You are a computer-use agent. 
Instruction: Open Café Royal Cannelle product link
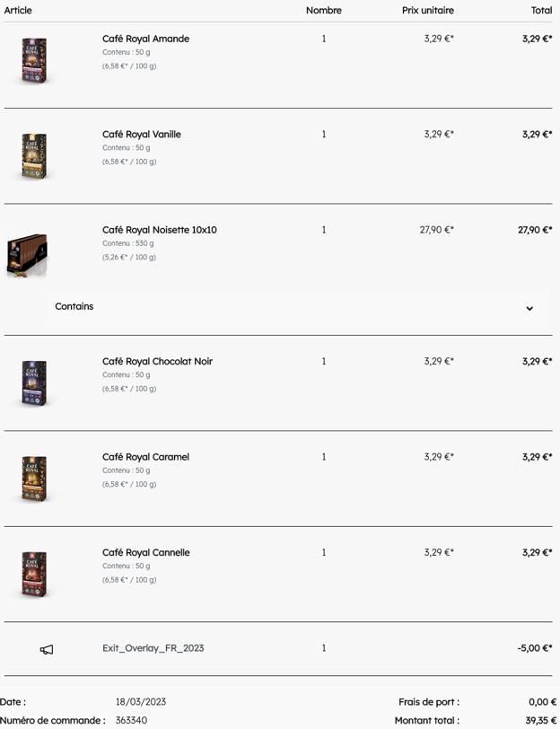pyautogui.click(x=146, y=552)
